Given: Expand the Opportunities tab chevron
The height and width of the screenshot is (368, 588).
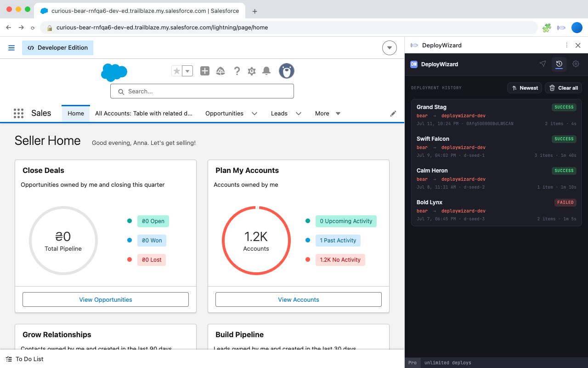Looking at the screenshot, I should pyautogui.click(x=254, y=114).
